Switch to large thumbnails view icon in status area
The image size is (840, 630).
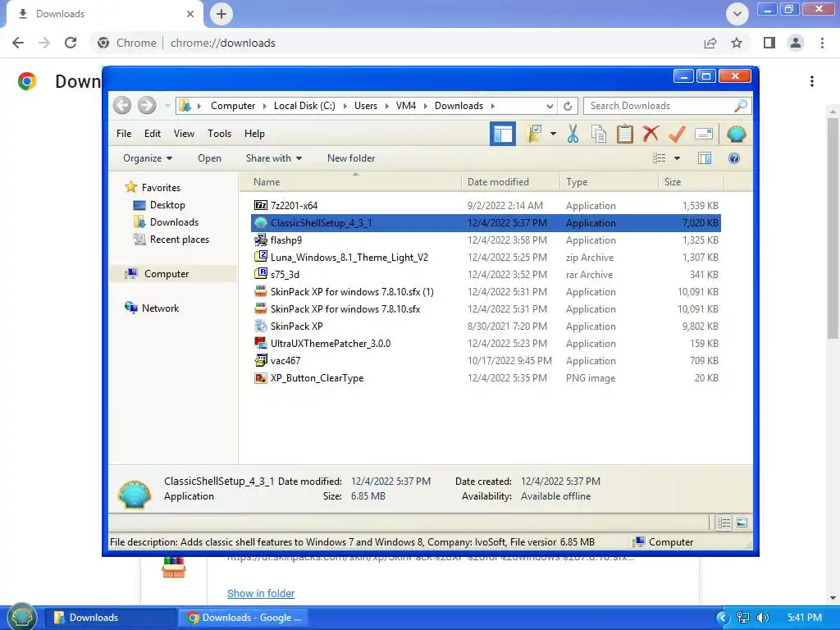[x=742, y=523]
